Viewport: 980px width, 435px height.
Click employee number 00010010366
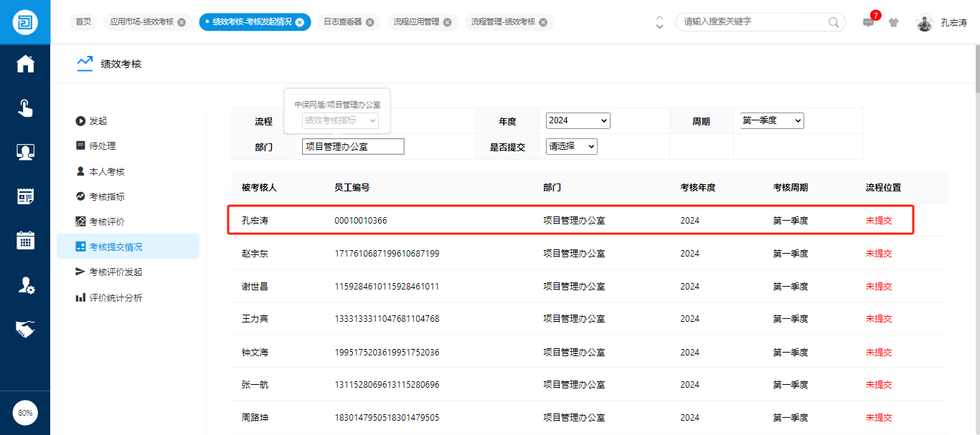point(360,221)
